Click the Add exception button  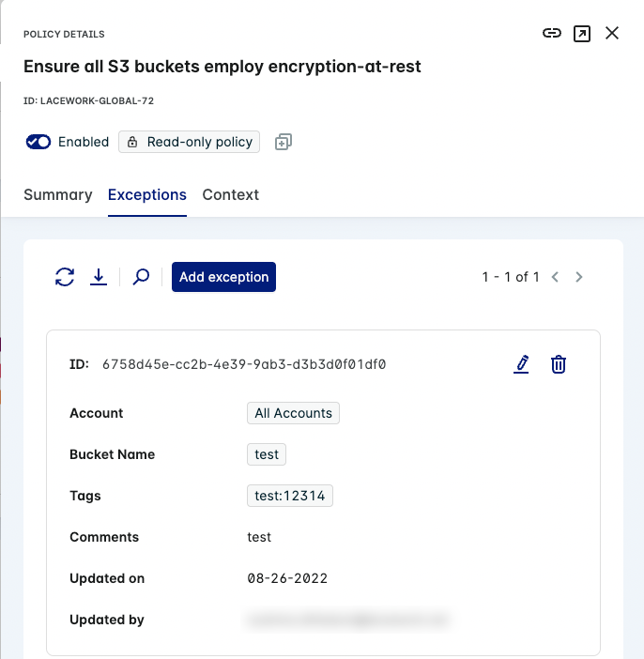coord(223,277)
